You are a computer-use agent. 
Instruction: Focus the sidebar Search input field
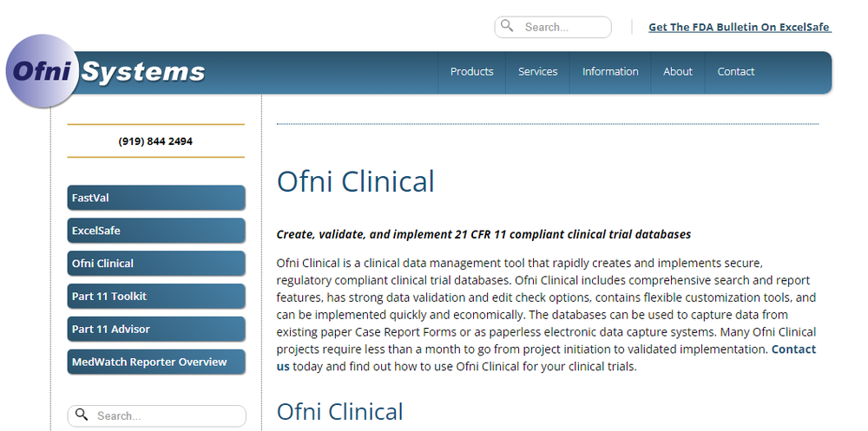click(x=156, y=416)
